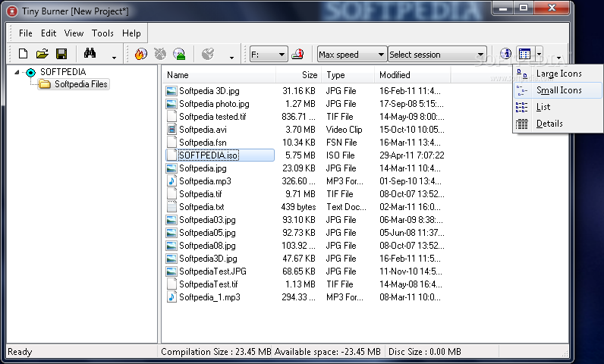Image resolution: width=604 pixels, height=364 pixels.
Task: Click the Burn disc flame icon
Action: point(140,54)
